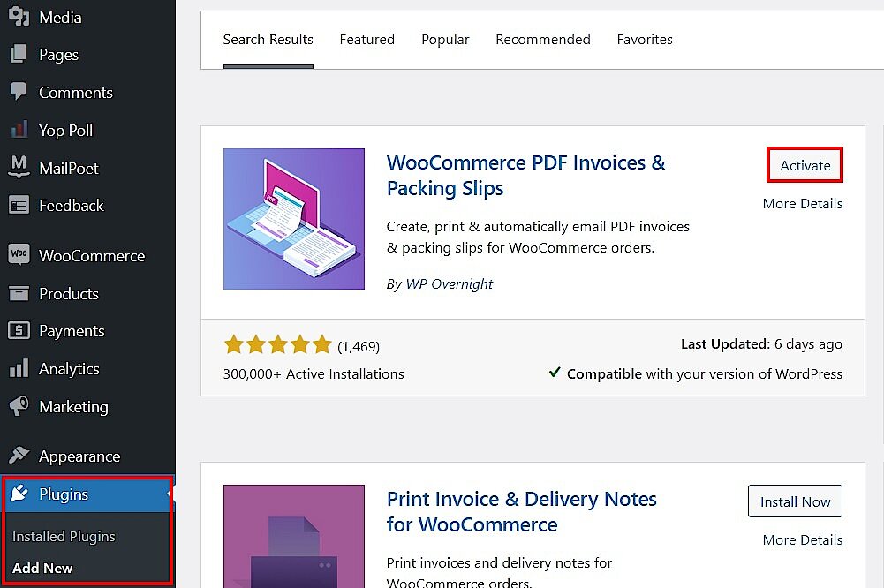The height and width of the screenshot is (588, 884).
Task: Switch to the Favorites tab
Action: click(644, 39)
